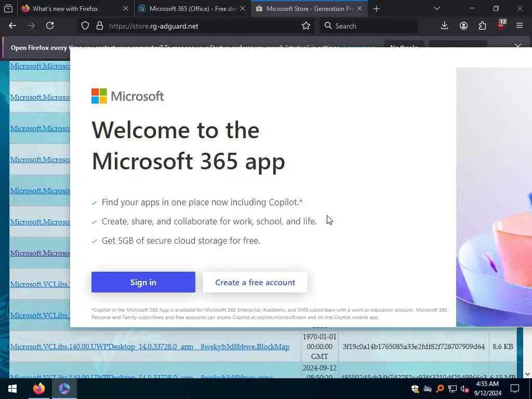Click the Sign in button

(x=143, y=282)
